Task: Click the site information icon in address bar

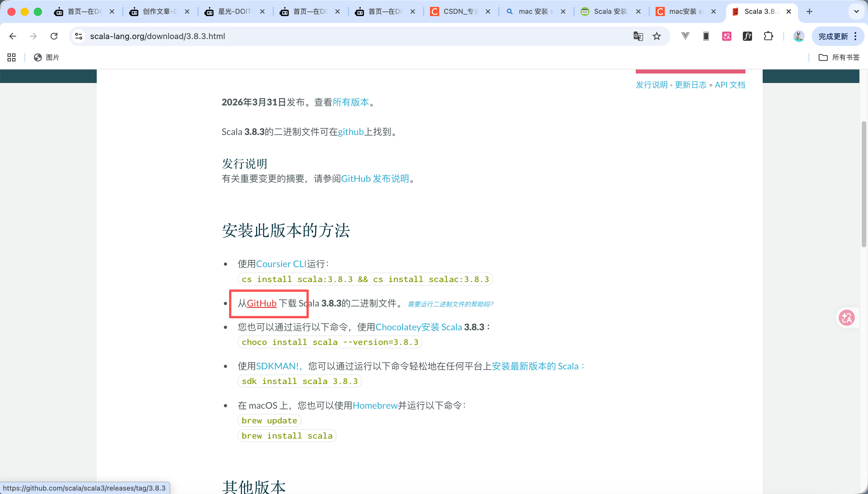Action: (x=79, y=36)
